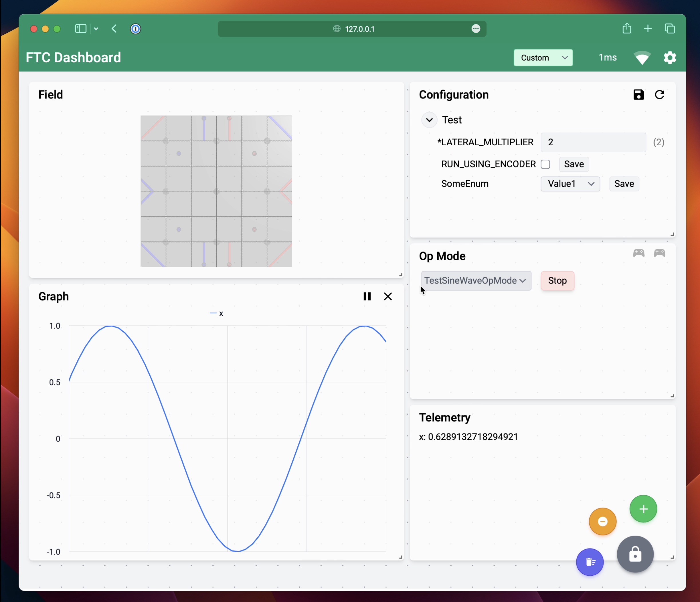This screenshot has height=602, width=700.
Task: Click the Stop op mode button
Action: 557,280
